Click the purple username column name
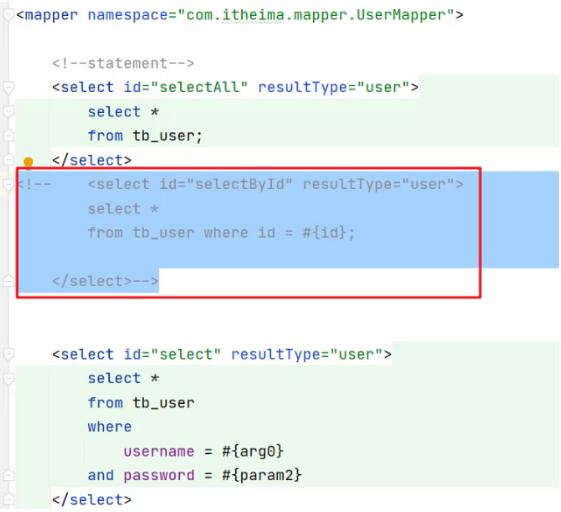 [x=159, y=451]
